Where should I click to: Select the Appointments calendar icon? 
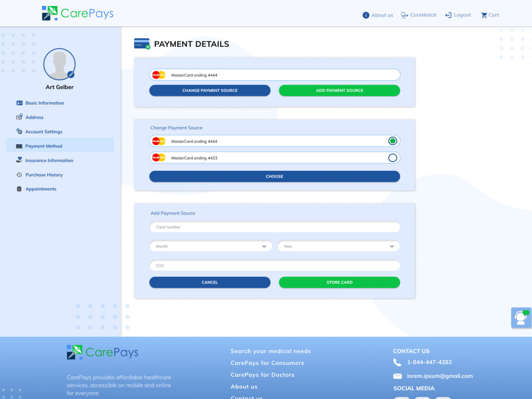pos(18,189)
